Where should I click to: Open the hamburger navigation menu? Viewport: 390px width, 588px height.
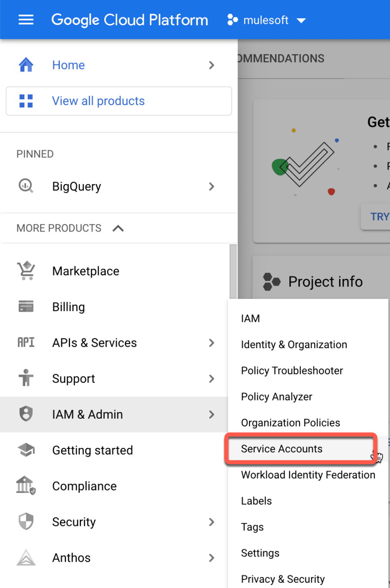(x=26, y=20)
